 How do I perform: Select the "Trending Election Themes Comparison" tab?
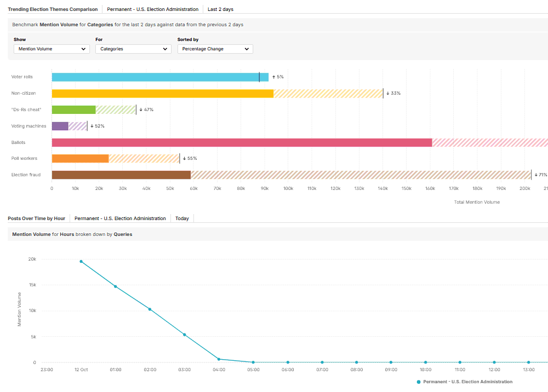tap(53, 9)
